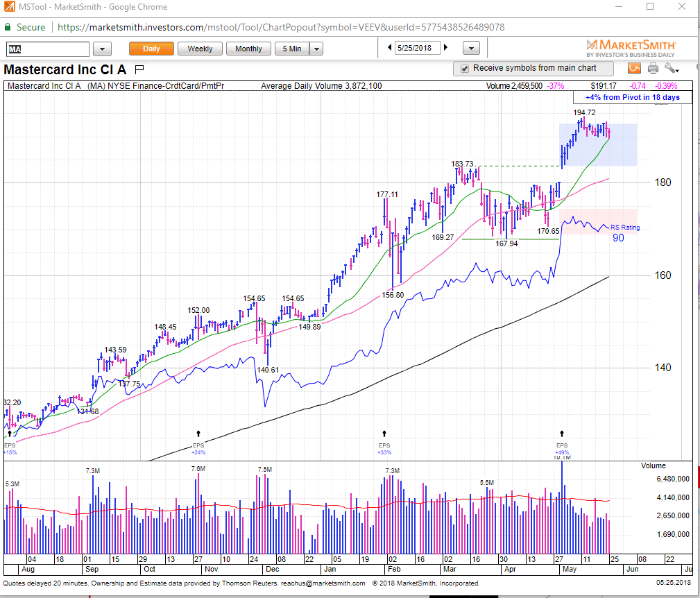This screenshot has height=598, width=700.
Task: Click the flag icon beside Mastercard title
Action: pos(139,69)
